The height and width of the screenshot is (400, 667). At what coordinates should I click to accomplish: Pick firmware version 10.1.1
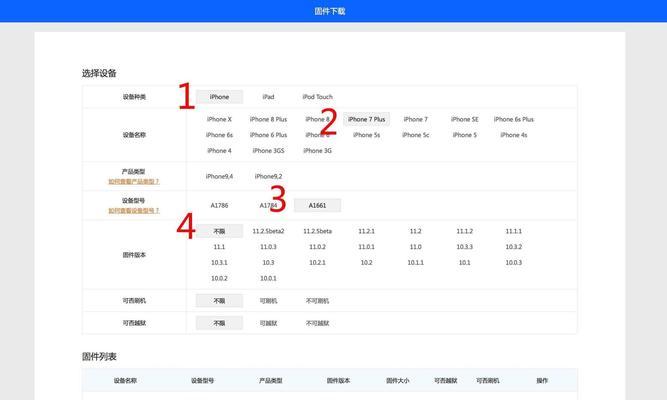click(416, 263)
